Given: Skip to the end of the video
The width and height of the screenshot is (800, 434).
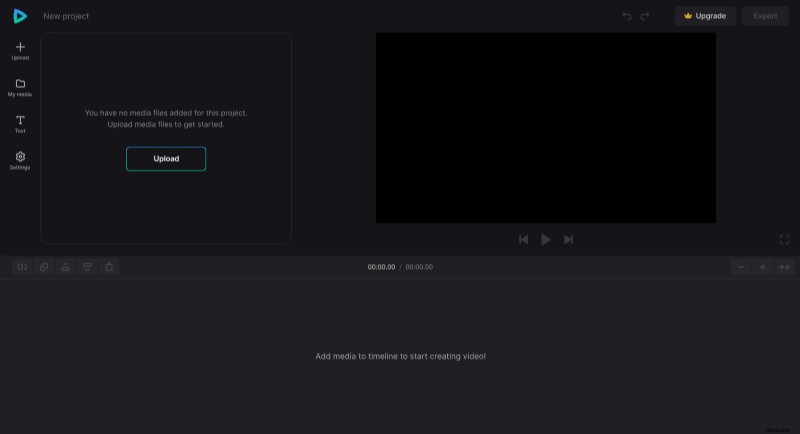Looking at the screenshot, I should tap(569, 240).
